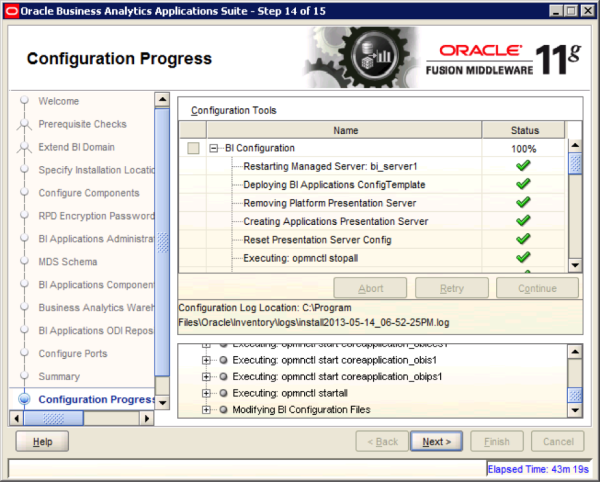Click the gray bullet next to opmnctl startall
Image resolution: width=600 pixels, height=482 pixels.
tap(223, 393)
